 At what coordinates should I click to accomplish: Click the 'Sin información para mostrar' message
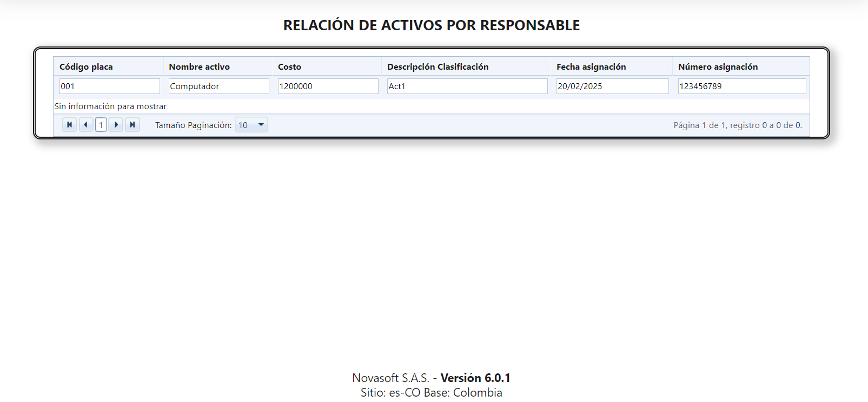(x=110, y=106)
